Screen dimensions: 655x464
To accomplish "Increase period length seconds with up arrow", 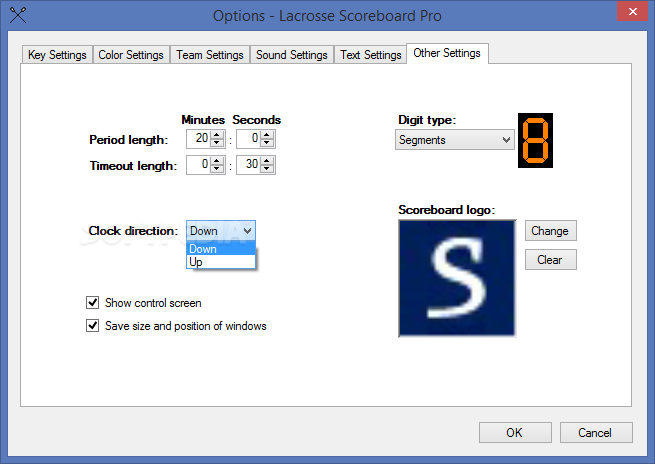I will pos(267,134).
